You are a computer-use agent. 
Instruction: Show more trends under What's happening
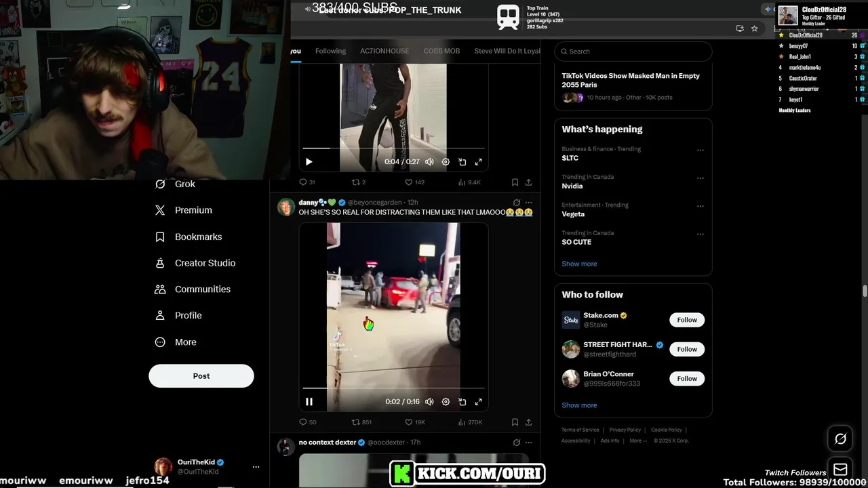tap(579, 264)
